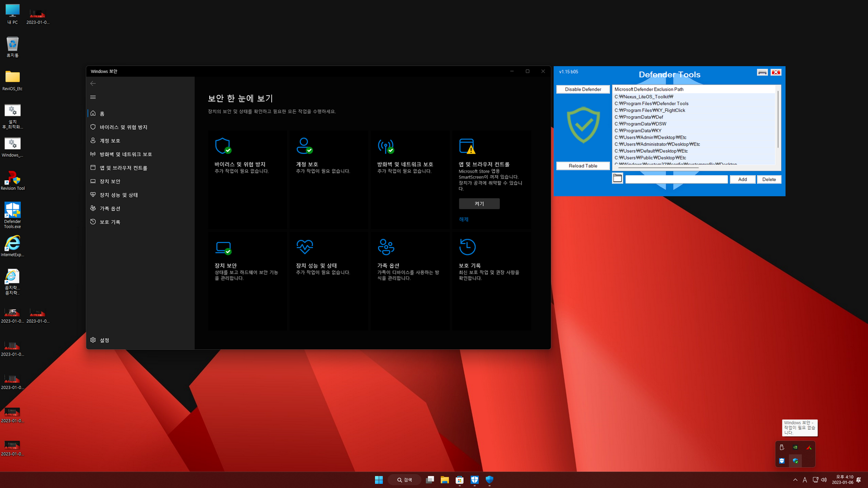Select C:₩ProgramData₩KY exclusion row
Viewport: 868px width, 488px height.
click(694, 130)
